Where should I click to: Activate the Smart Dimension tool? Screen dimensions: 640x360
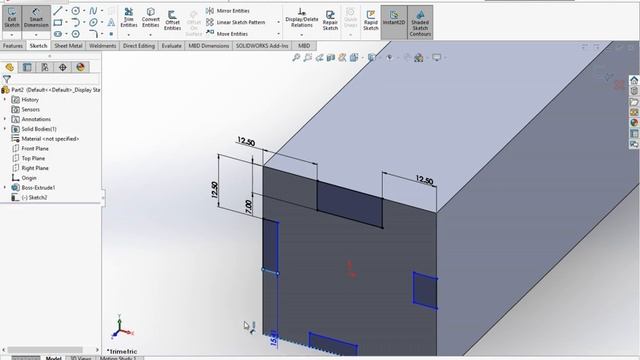click(36, 18)
